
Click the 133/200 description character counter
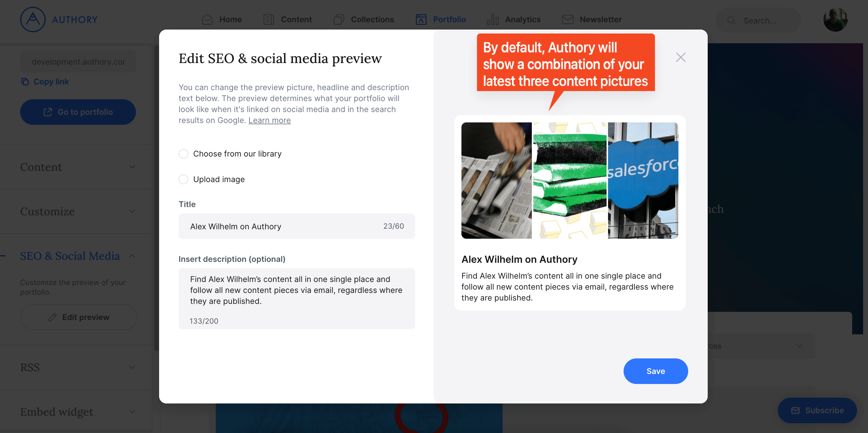click(204, 321)
